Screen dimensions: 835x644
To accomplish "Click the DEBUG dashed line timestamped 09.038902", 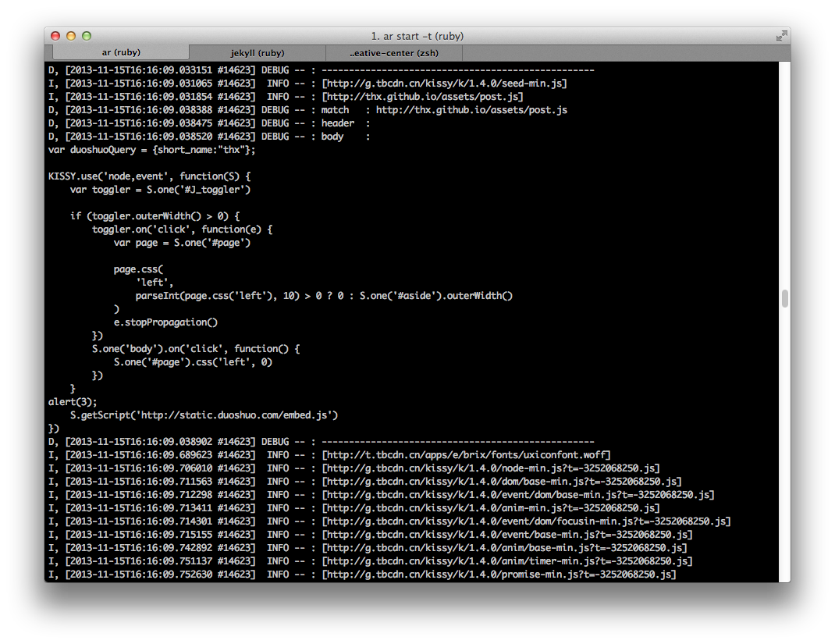I will tap(321, 442).
